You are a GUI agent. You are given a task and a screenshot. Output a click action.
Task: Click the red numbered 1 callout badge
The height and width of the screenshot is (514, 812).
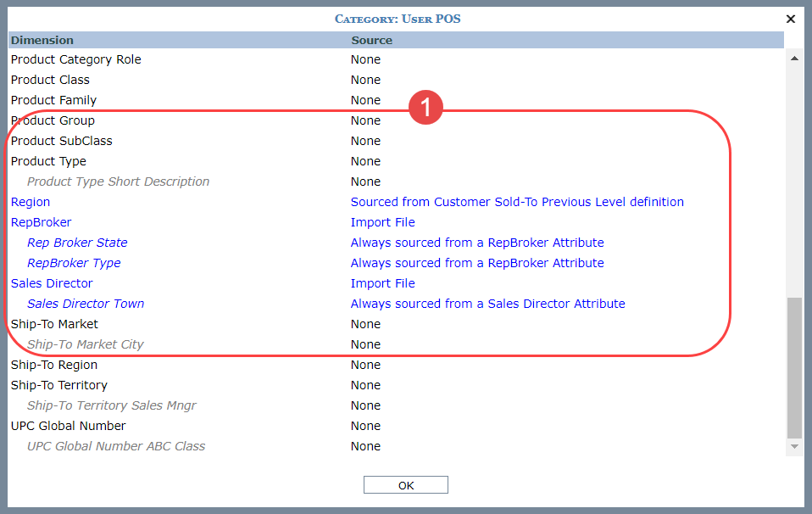pyautogui.click(x=426, y=108)
